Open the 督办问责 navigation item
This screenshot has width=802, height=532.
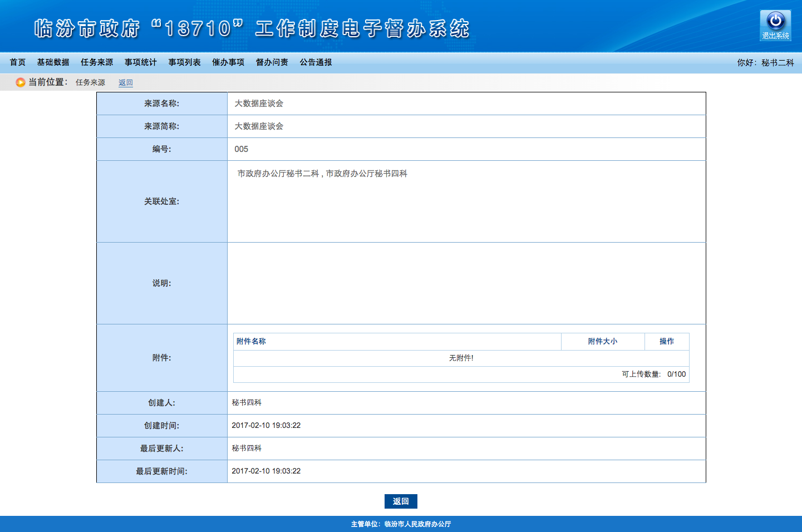[x=272, y=62]
